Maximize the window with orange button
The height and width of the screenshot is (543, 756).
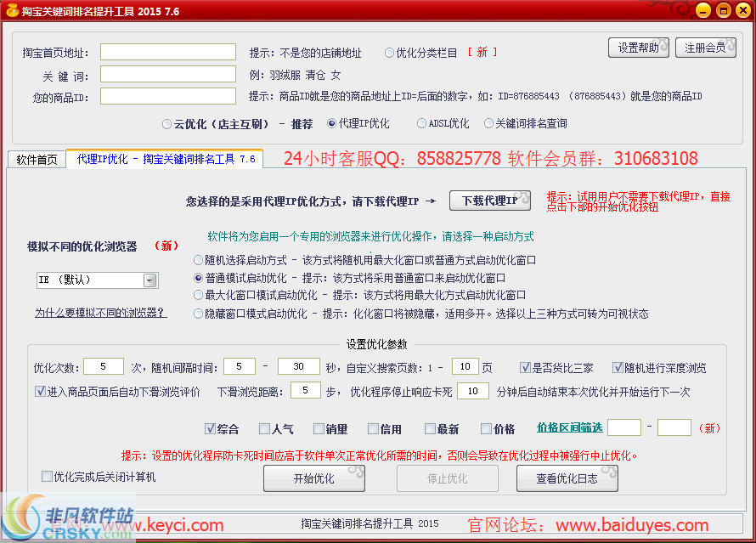tap(724, 10)
